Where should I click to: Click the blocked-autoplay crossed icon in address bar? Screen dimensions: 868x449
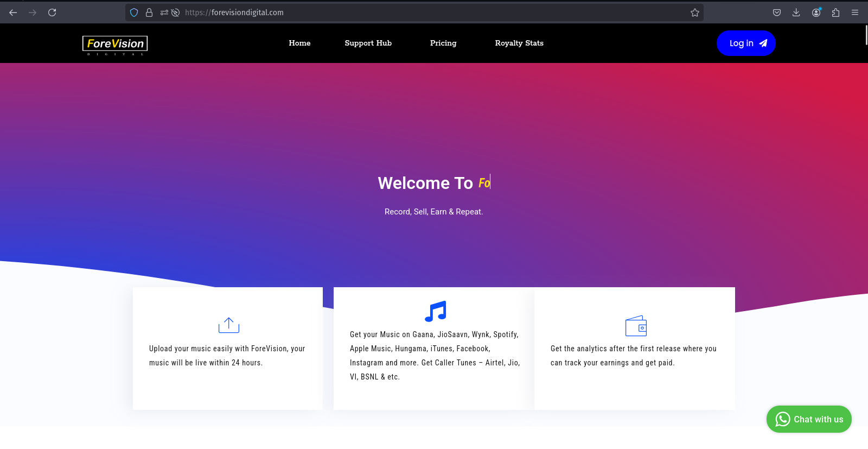[175, 12]
